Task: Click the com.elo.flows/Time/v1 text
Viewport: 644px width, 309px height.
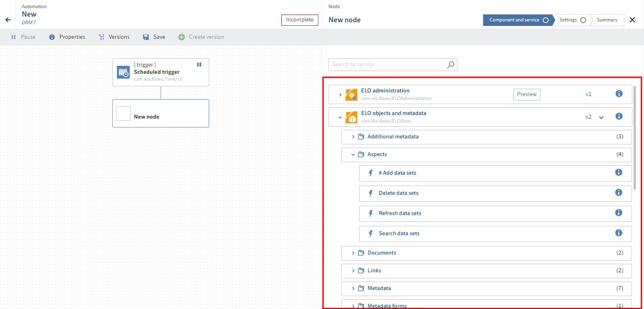Action: (x=158, y=79)
